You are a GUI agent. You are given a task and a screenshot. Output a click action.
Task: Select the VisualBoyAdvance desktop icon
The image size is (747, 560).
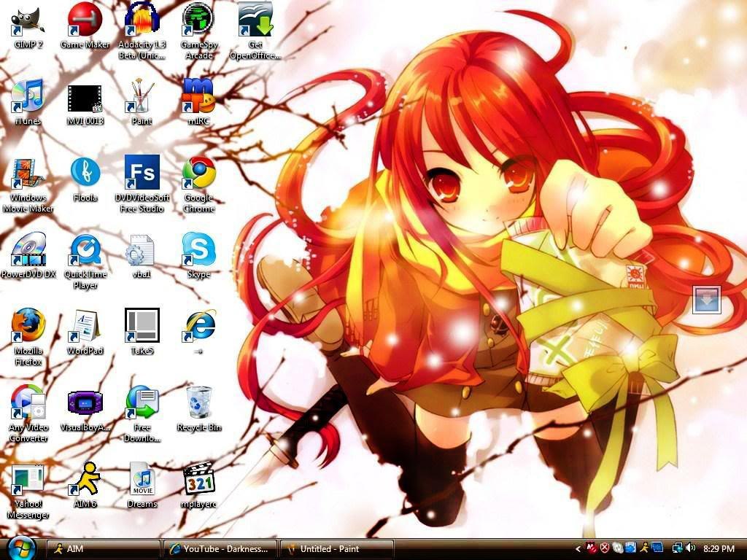(x=85, y=411)
